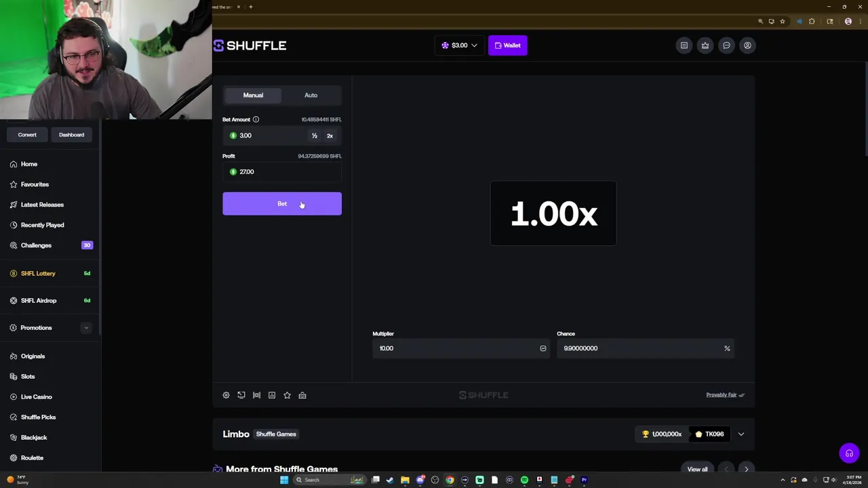Open live stats chart icon

pyautogui.click(x=272, y=395)
